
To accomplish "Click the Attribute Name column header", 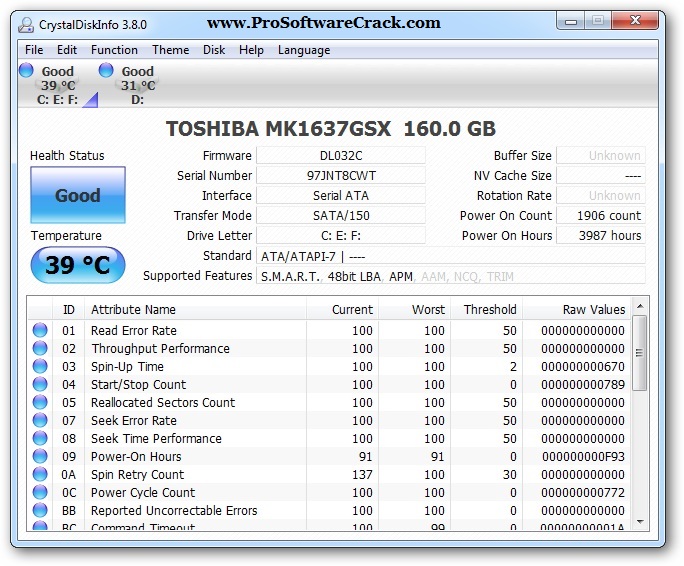I will click(195, 309).
